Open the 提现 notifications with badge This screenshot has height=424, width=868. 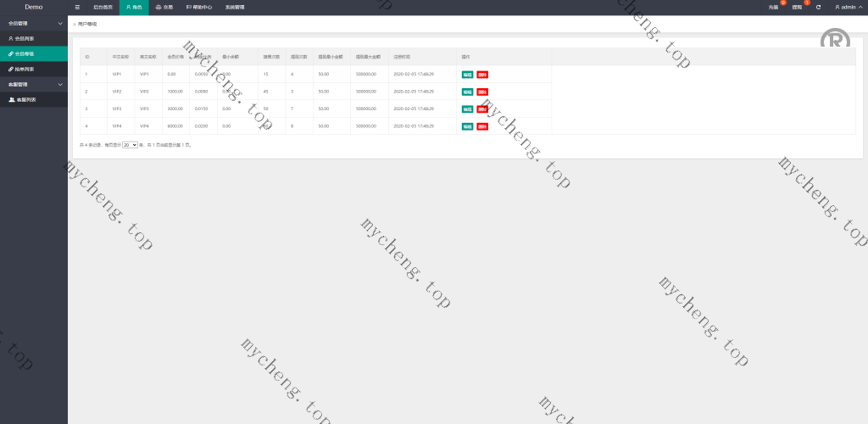pos(797,7)
